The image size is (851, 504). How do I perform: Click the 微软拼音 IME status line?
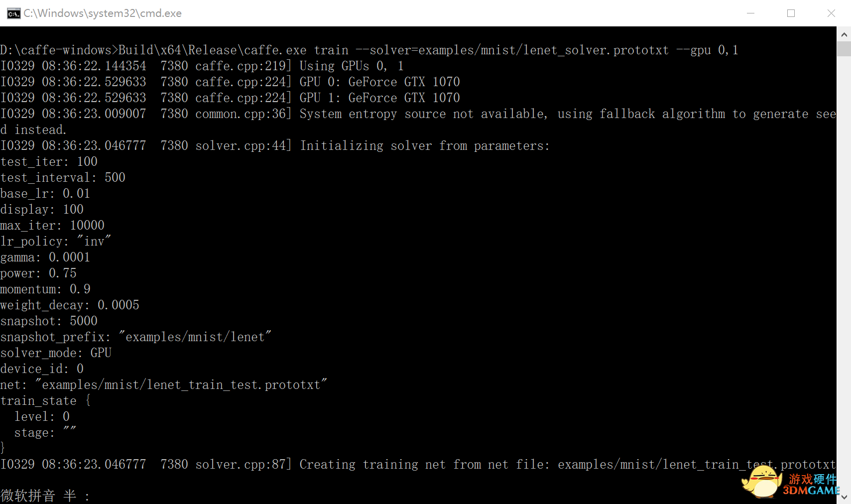pyautogui.click(x=45, y=496)
